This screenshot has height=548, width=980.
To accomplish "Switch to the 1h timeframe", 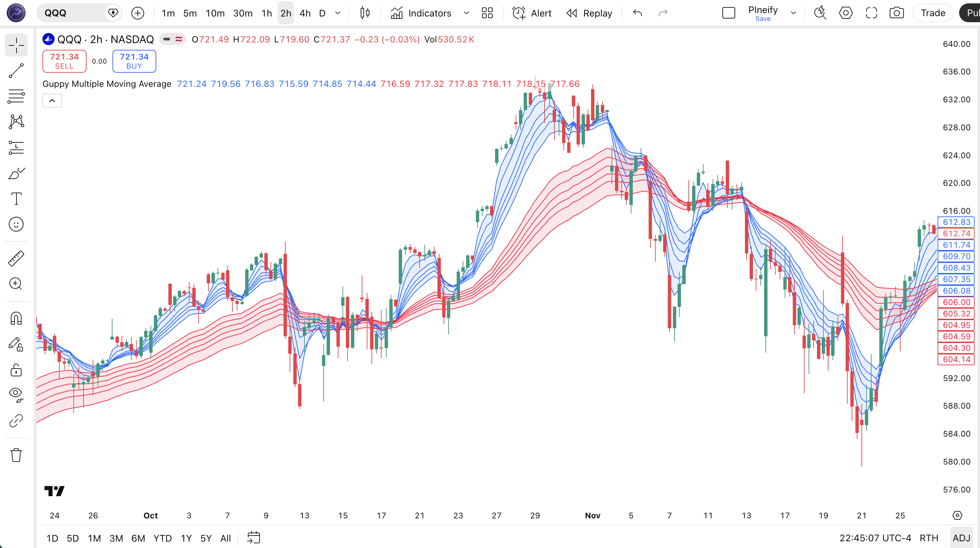I will [x=267, y=13].
